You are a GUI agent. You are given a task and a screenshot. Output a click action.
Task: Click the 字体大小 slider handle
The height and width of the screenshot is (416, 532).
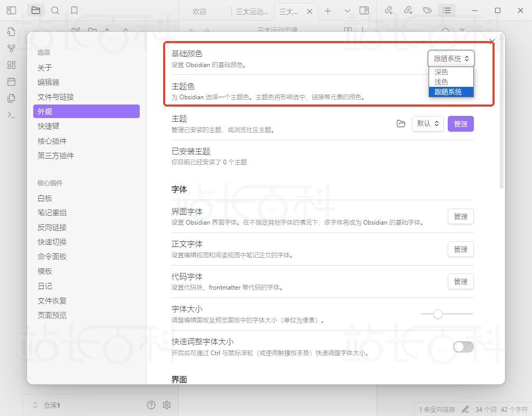[438, 314]
